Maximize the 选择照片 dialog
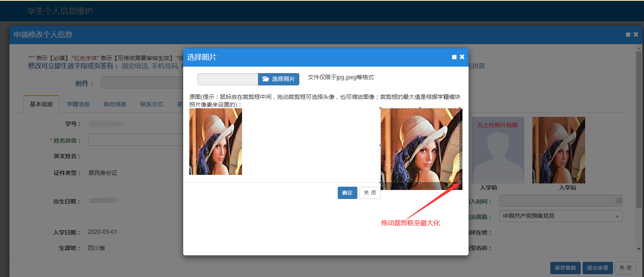The width and height of the screenshot is (644, 277). [454, 57]
